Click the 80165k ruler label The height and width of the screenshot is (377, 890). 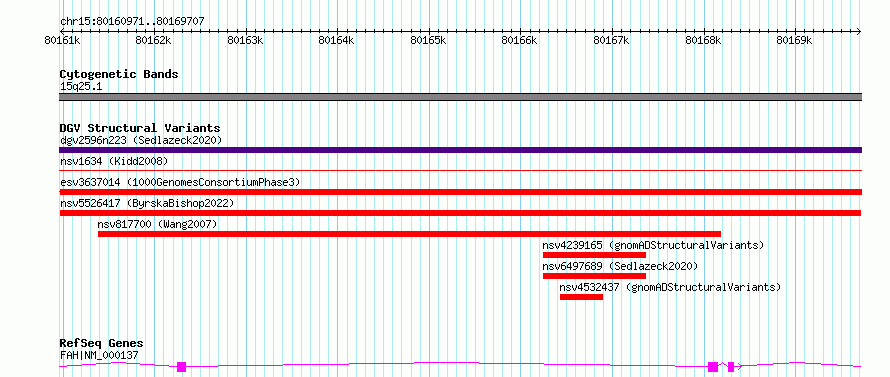(428, 40)
